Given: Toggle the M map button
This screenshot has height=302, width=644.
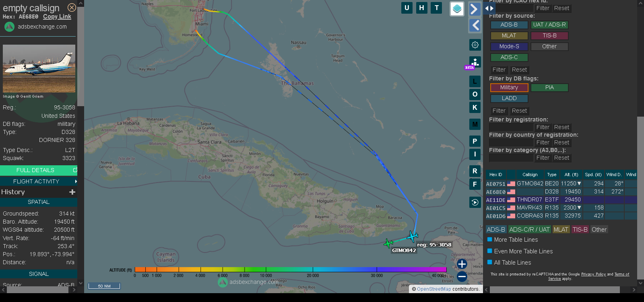Looking at the screenshot, I should pos(475,124).
